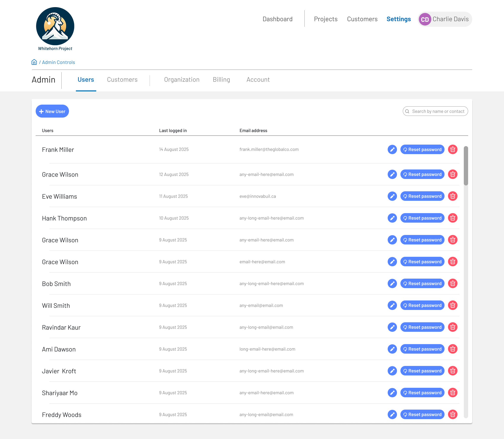
Task: Go to Projects in the top navigation
Action: 326,19
